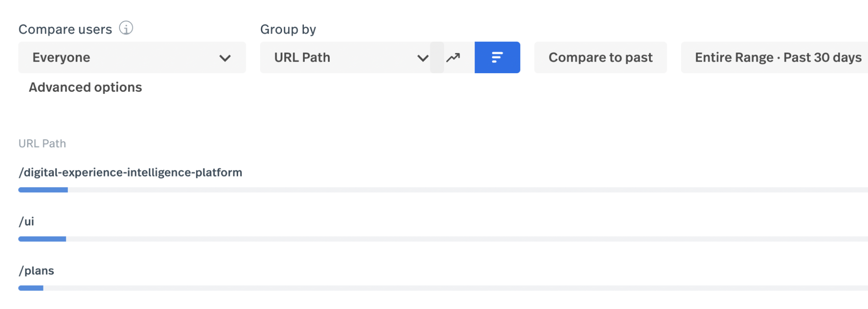868x309 pixels.
Task: Click the blue bar under /plans
Action: coord(31,288)
